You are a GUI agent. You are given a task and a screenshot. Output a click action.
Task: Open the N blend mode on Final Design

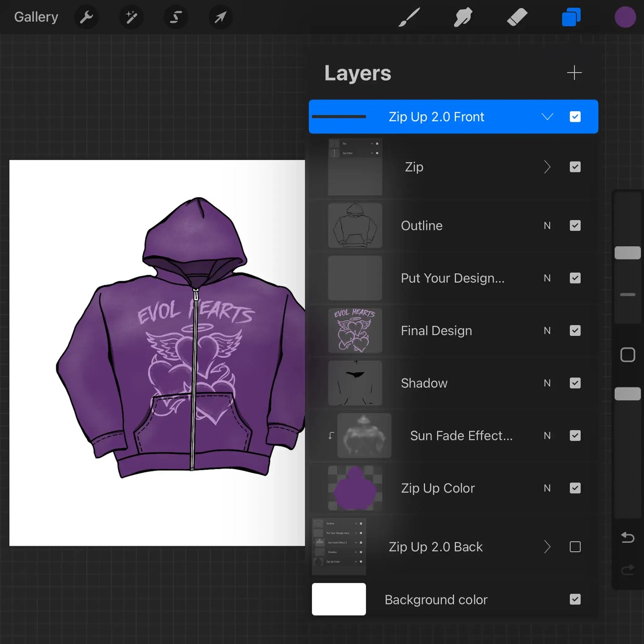547,330
